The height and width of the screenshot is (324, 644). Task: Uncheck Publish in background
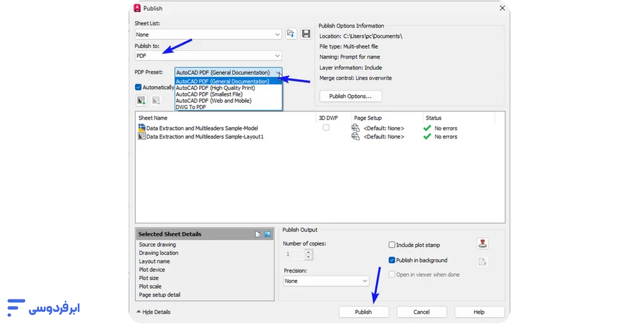point(392,260)
